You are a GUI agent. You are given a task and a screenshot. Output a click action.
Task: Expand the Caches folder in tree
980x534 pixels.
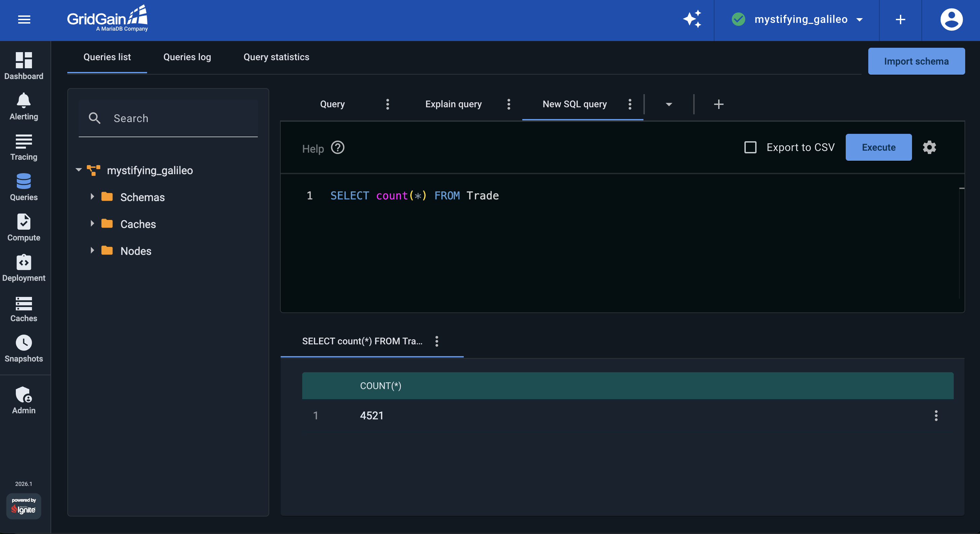[92, 224]
